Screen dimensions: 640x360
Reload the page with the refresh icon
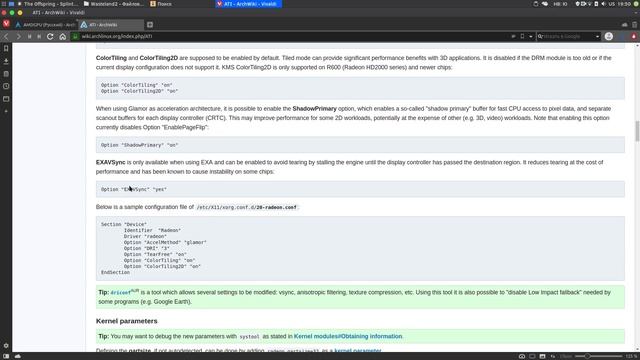(50, 36)
